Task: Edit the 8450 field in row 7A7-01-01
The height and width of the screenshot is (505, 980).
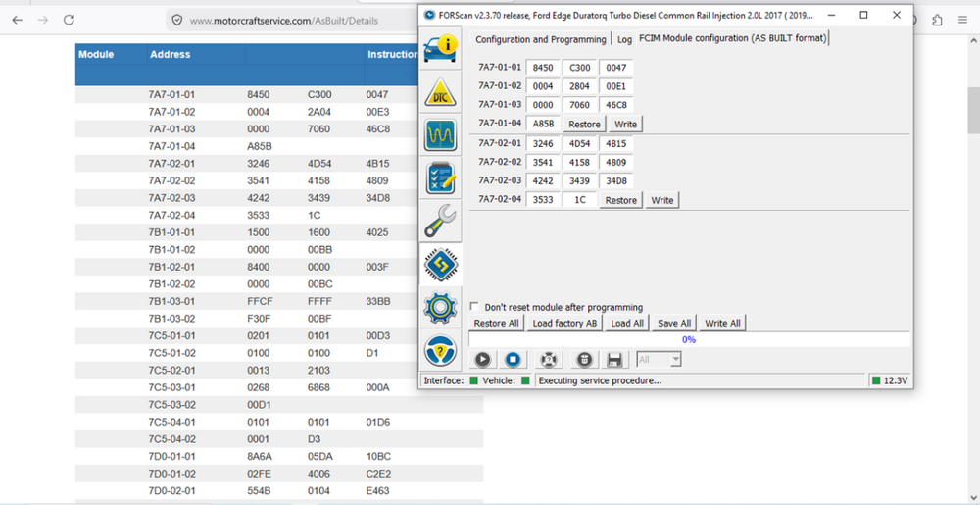Action: tap(542, 67)
